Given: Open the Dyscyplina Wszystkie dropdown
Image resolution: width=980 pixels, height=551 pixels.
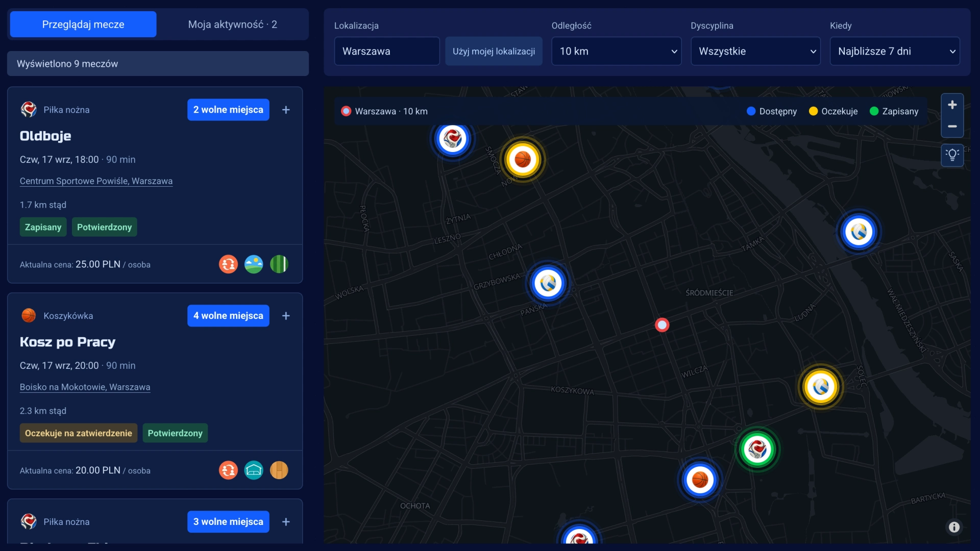Looking at the screenshot, I should 755,51.
